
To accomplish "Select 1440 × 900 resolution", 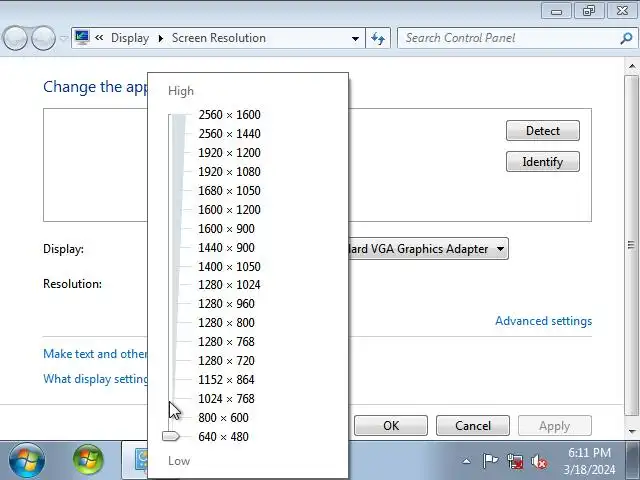I will (226, 248).
